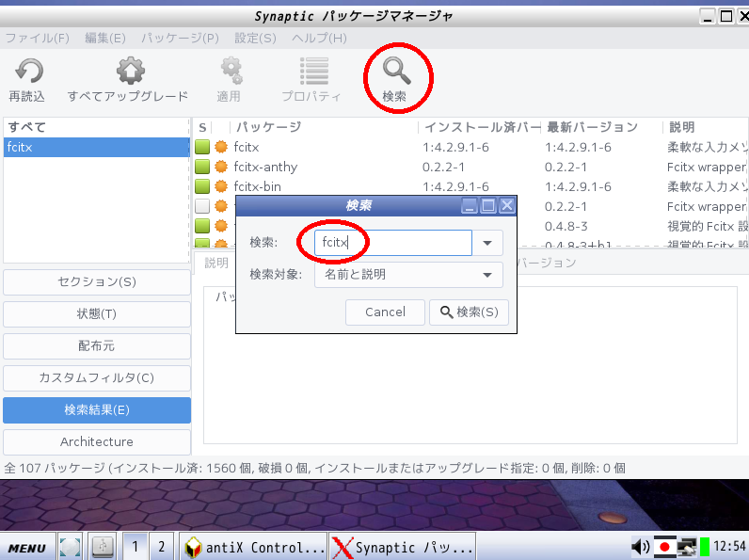Click the 状態(T) filter button

[97, 314]
